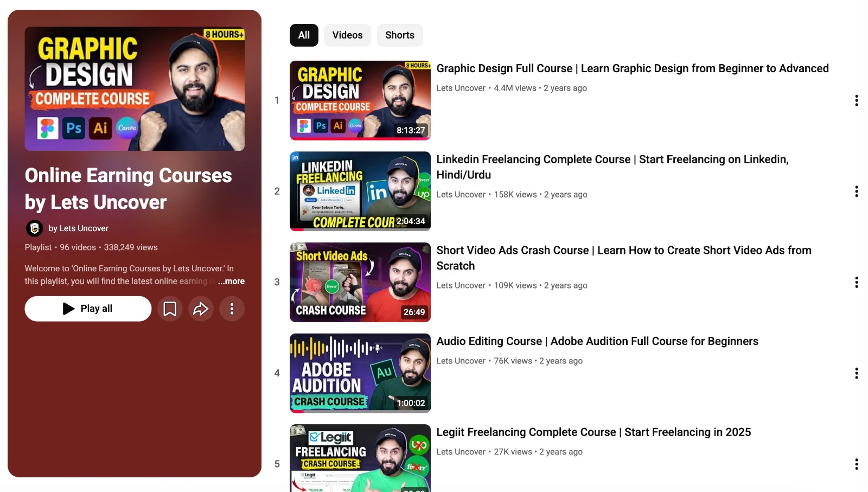Open the large playlist cover thumbnail
868x492 pixels.
(135, 89)
